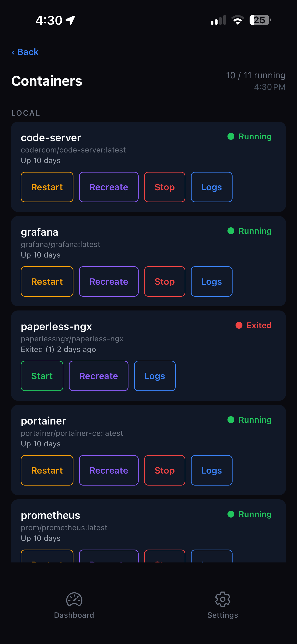Restart the code-server container
Viewport: 297px width, 644px height.
coord(47,187)
